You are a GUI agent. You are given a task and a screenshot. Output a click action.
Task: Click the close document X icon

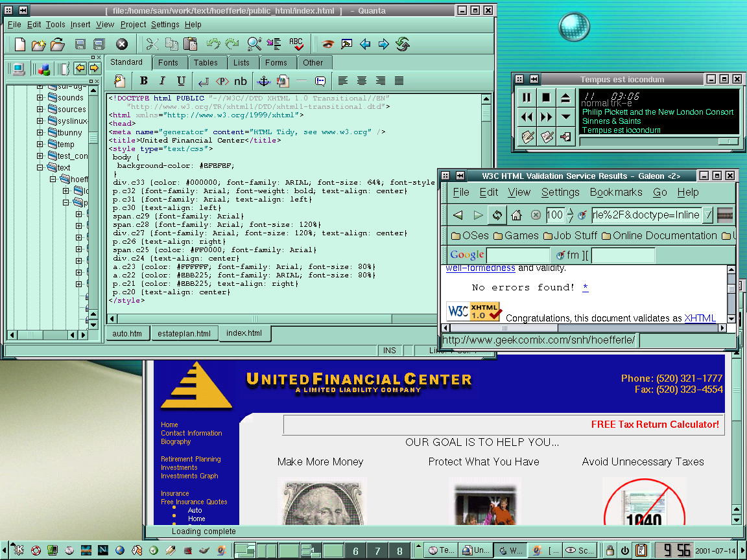(x=122, y=44)
